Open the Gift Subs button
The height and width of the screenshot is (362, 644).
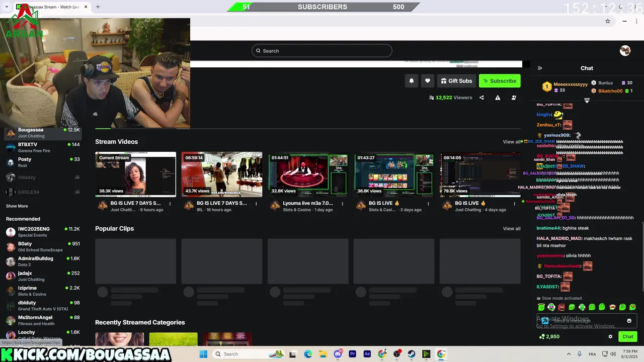click(457, 81)
